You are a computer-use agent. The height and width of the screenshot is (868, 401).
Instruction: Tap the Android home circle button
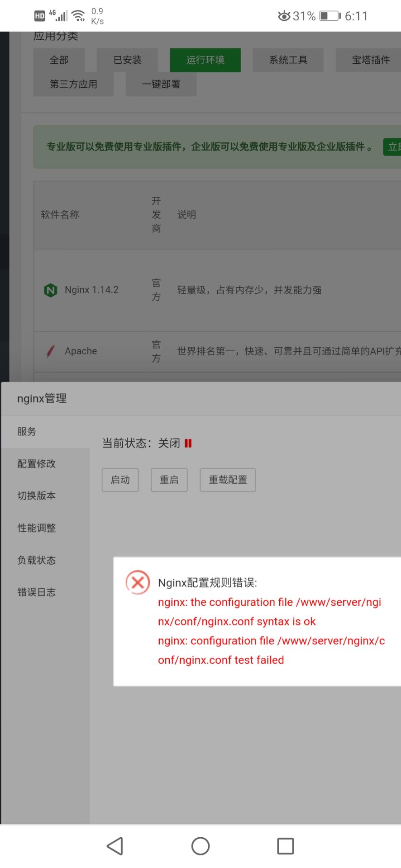200,846
